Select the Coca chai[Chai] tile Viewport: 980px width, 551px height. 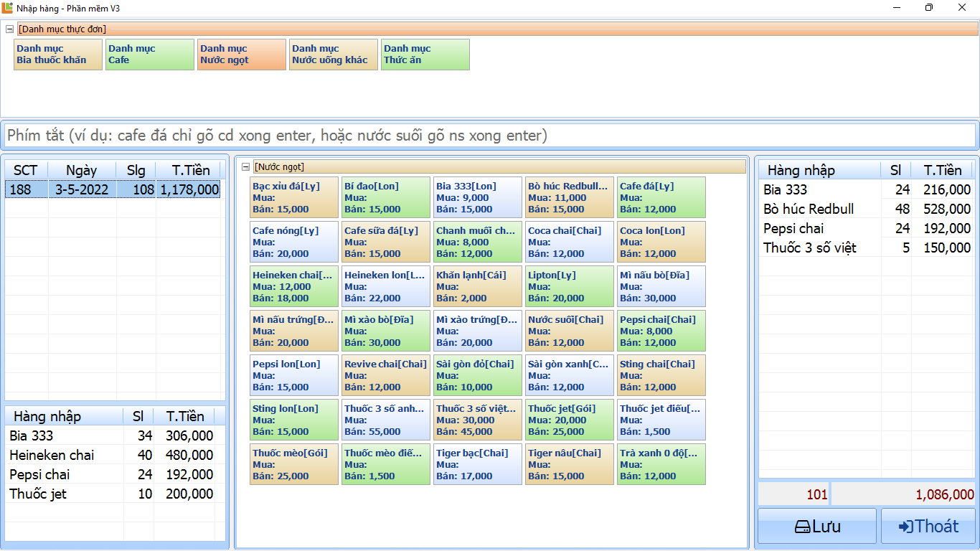(x=570, y=242)
